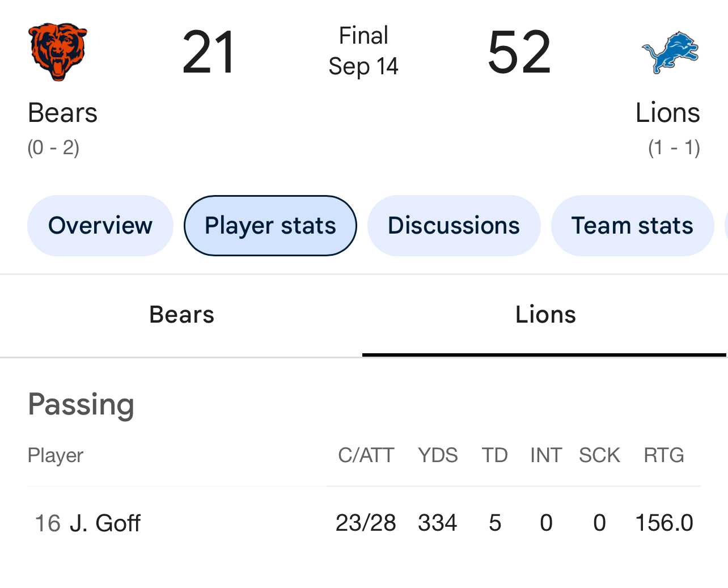The height and width of the screenshot is (588, 728).
Task: Click the Final Sep 14 status
Action: coord(363,51)
